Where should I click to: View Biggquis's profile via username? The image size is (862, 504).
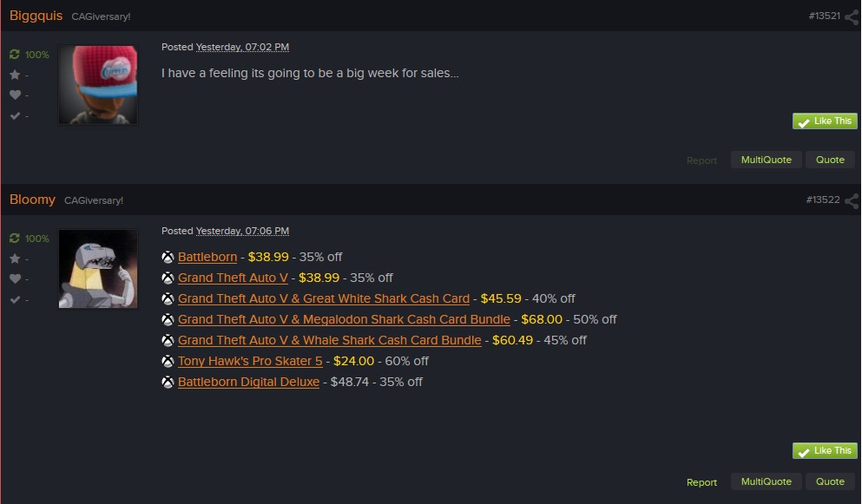tap(36, 16)
